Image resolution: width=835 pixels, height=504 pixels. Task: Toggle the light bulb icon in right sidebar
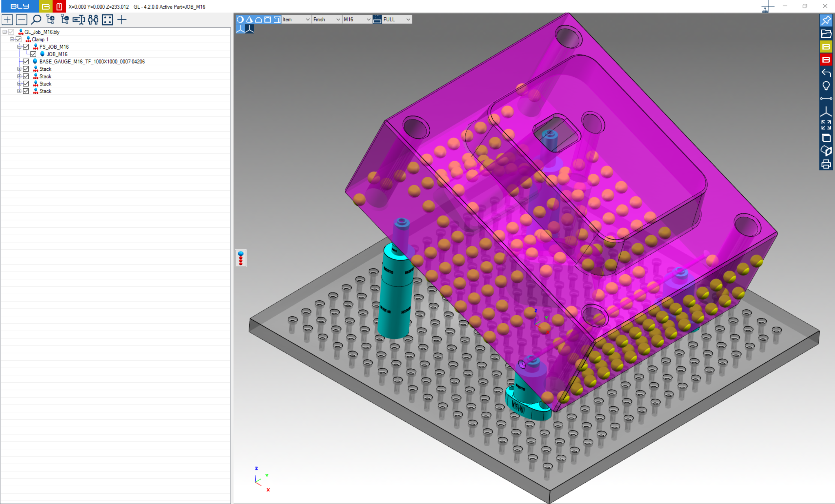click(826, 86)
